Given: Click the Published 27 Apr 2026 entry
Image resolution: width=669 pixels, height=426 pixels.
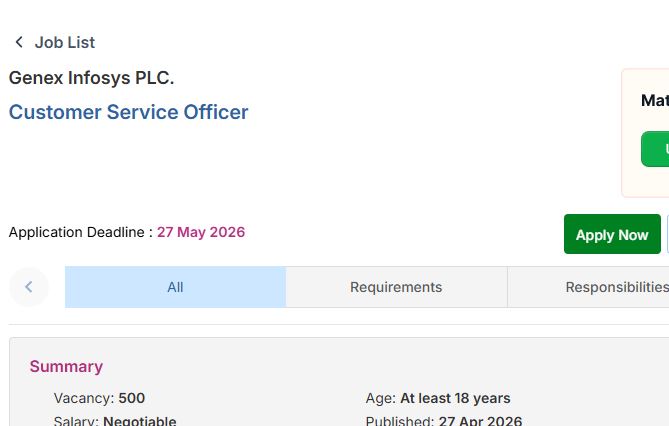Looking at the screenshot, I should pyautogui.click(x=443, y=421).
